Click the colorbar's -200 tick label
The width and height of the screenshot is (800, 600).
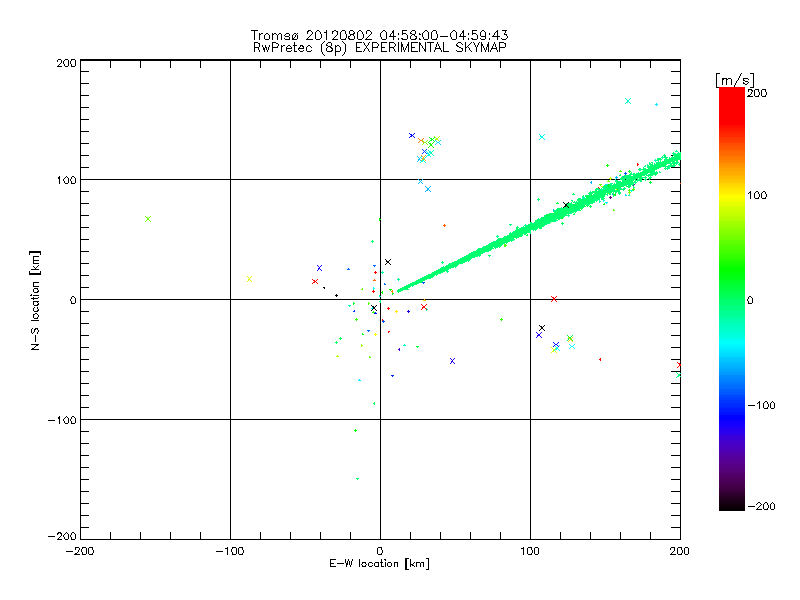[x=761, y=506]
